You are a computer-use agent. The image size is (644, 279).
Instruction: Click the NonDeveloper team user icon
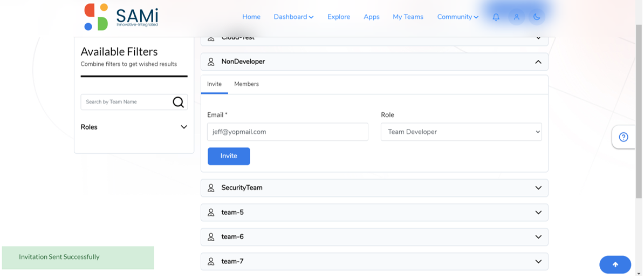[x=211, y=62]
